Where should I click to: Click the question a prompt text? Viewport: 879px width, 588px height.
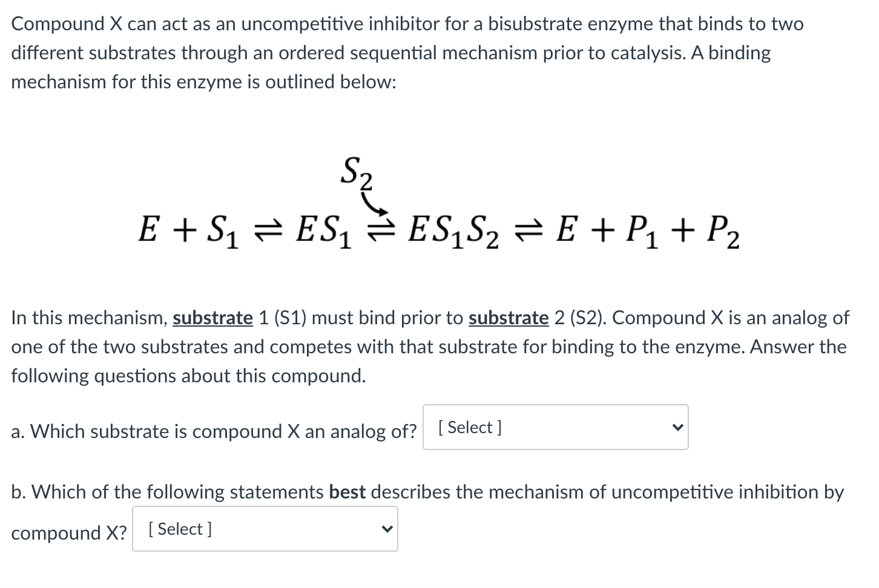click(x=212, y=431)
